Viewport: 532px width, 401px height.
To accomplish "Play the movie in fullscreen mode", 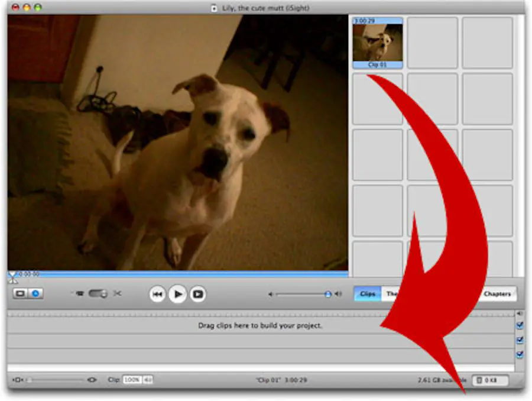I will click(x=198, y=293).
